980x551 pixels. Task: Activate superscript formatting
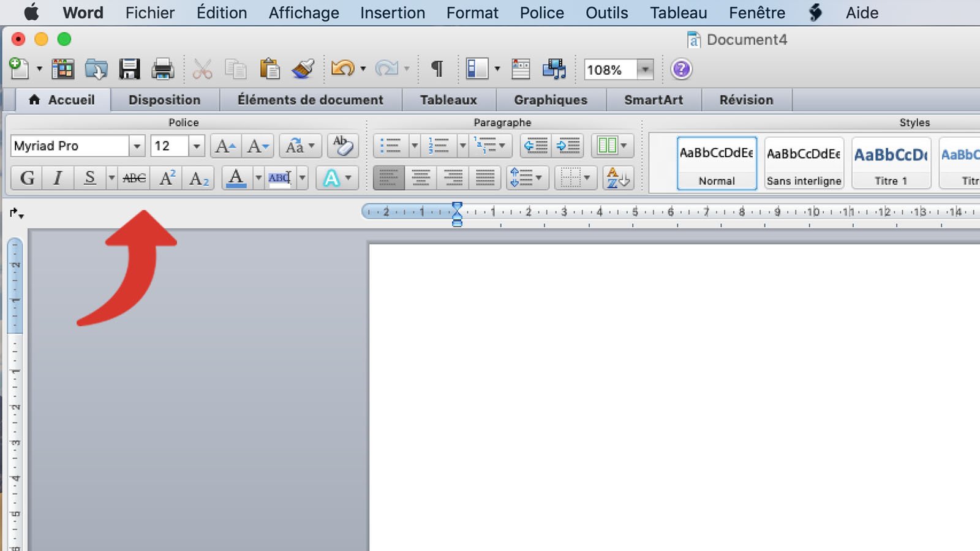click(x=165, y=178)
